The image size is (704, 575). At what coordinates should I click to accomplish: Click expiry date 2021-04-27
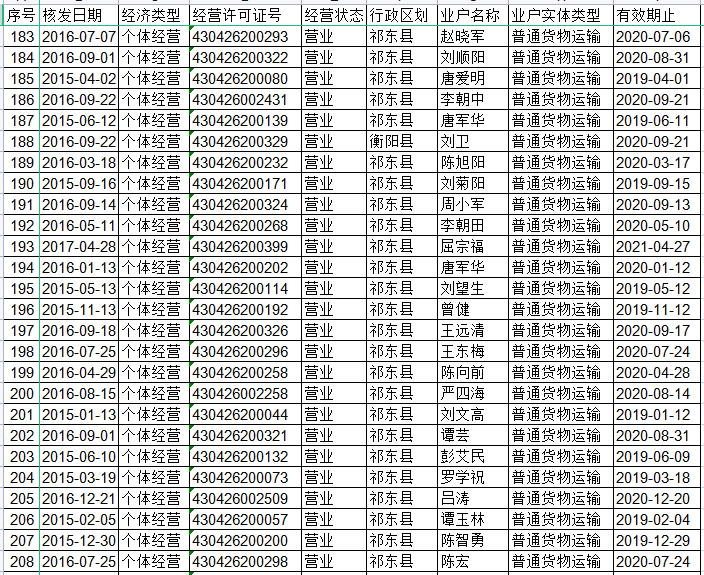[652, 246]
